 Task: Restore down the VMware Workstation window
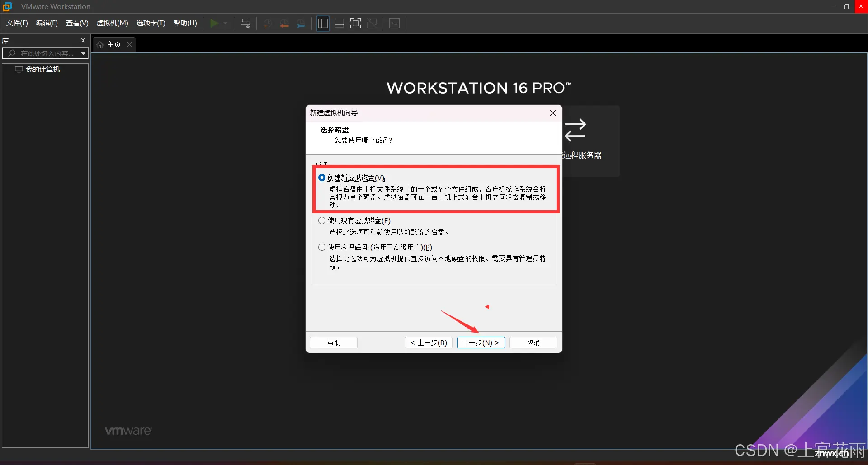pyautogui.click(x=847, y=6)
